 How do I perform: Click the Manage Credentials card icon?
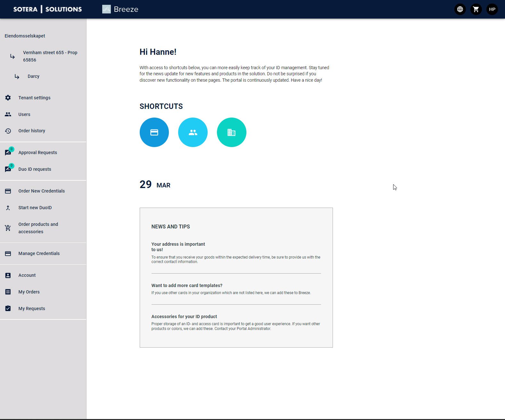[x=8, y=253]
